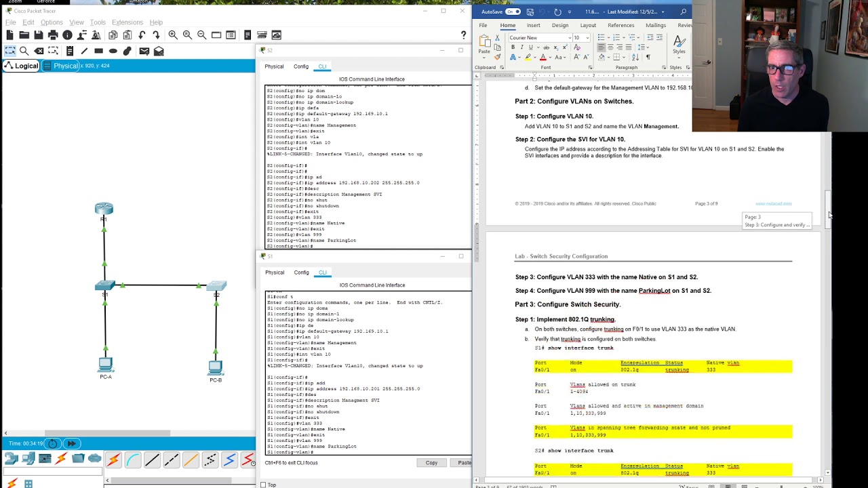The height and width of the screenshot is (488, 868).
Task: Toggle Bold formatting in Word
Action: pyautogui.click(x=513, y=47)
